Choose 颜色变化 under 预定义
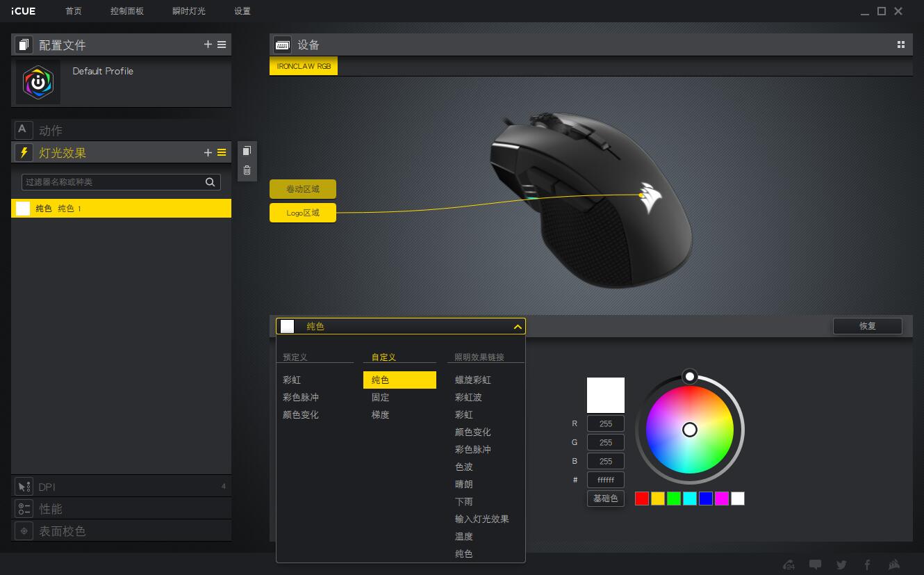 (301, 415)
